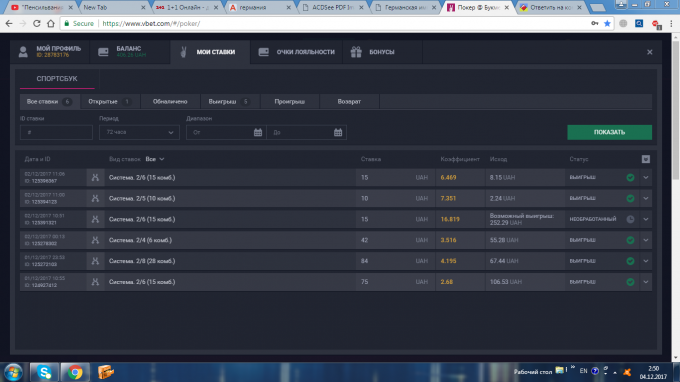Viewport: 680px width, 382px height.
Task: Expand details of bet ID 123396367
Action: (646, 177)
